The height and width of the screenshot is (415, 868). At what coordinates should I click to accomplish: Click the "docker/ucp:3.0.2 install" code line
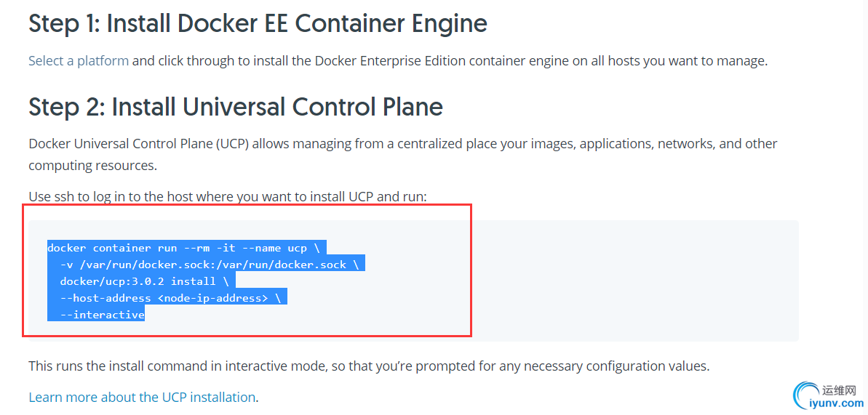(142, 281)
